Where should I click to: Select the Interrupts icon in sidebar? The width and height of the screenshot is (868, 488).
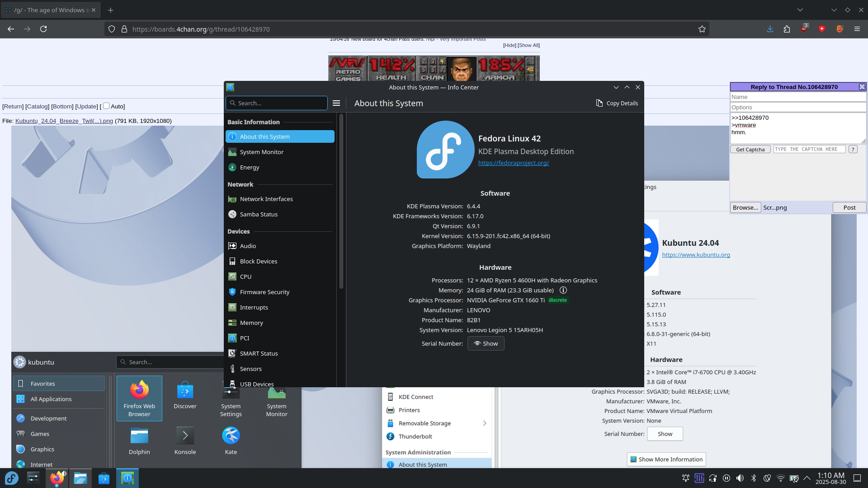(232, 307)
